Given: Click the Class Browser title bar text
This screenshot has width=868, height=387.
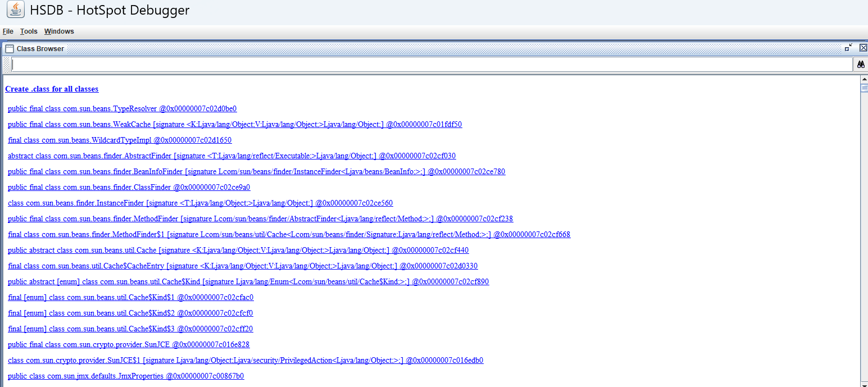Looking at the screenshot, I should [40, 49].
